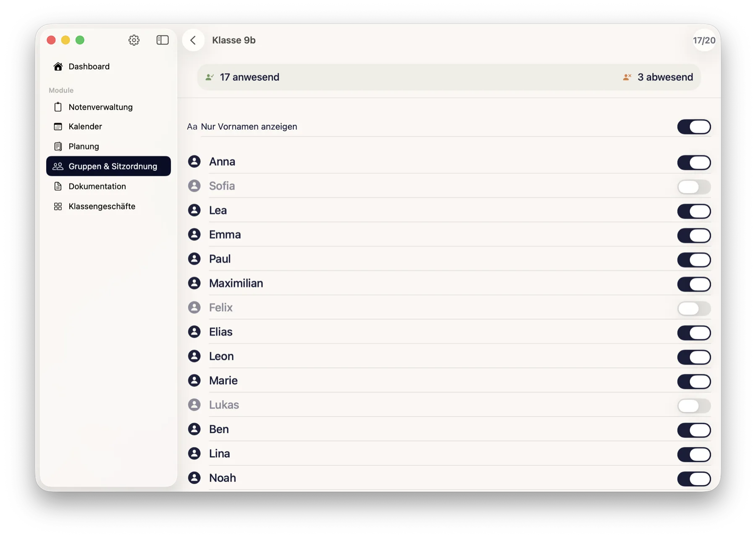
Task: Click the Gruppen & Sitzordnung people icon
Action: tap(58, 166)
